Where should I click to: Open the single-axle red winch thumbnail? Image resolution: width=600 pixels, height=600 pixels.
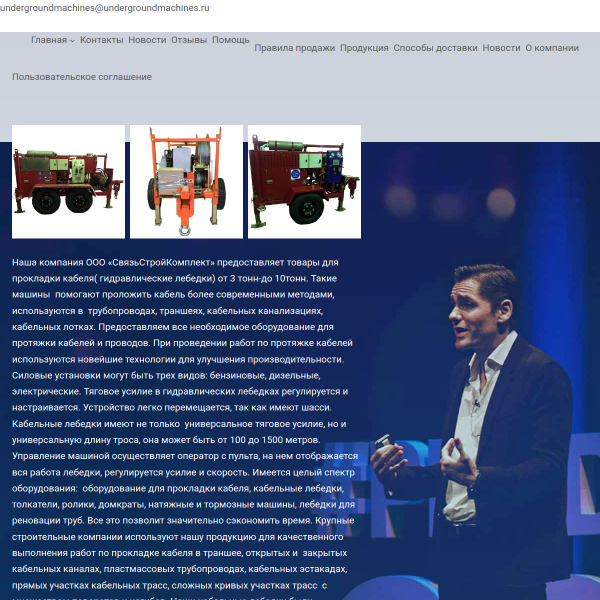(304, 182)
